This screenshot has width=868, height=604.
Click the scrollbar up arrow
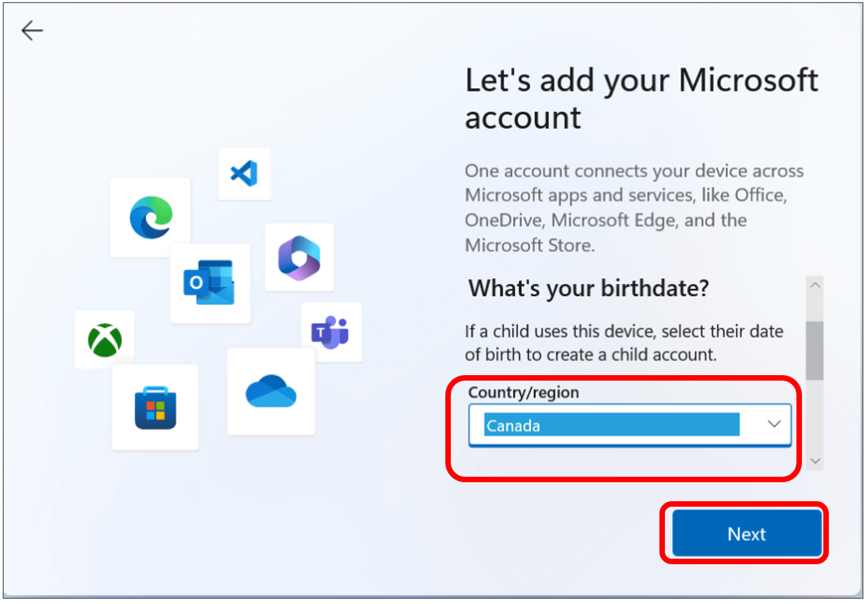pos(815,285)
